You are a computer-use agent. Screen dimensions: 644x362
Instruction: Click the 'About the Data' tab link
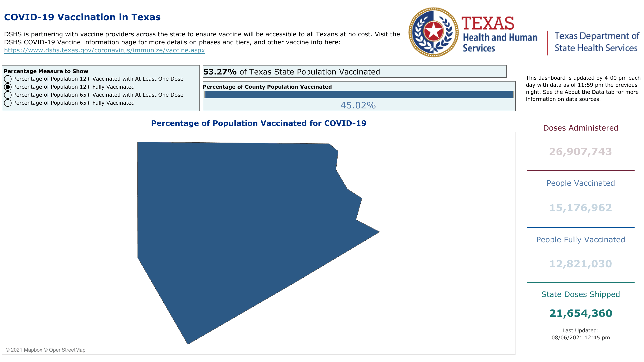(x=583, y=91)
